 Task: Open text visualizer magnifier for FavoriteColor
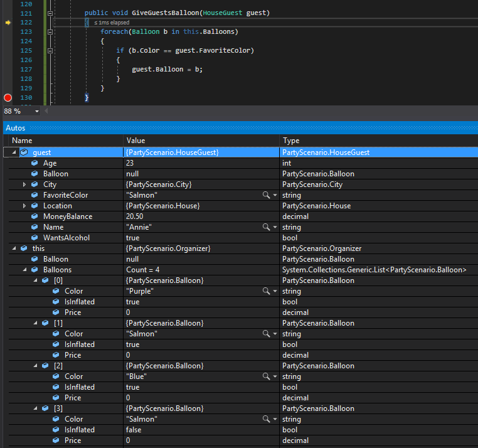267,195
